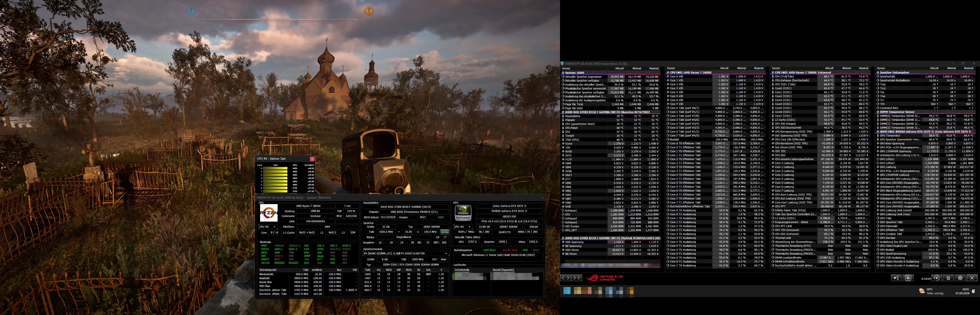Click the blue Windows Start button on taskbar
Viewport: 980px width, 315px height.
[x=567, y=291]
